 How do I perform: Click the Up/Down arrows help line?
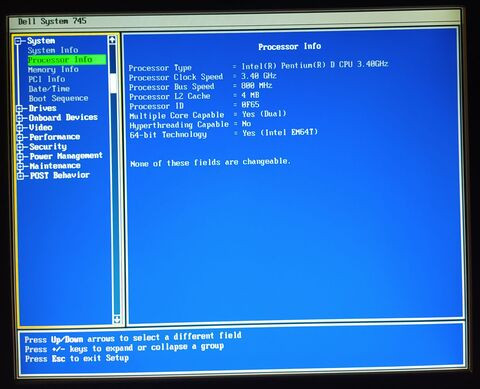133,338
